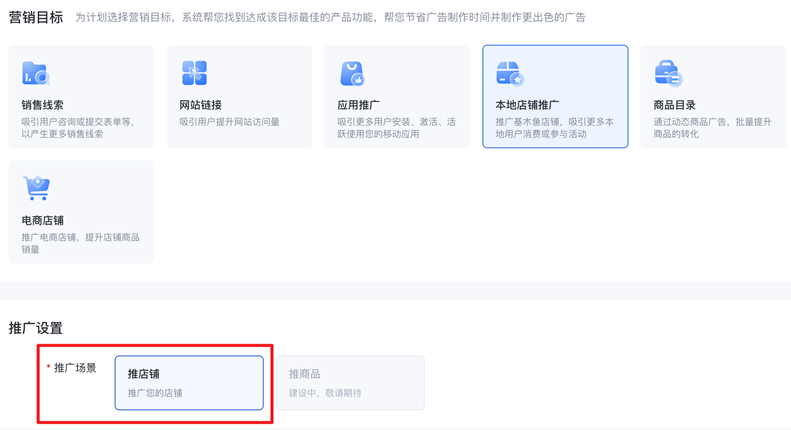Choose the 网站链接 marketing goal title

coord(201,105)
